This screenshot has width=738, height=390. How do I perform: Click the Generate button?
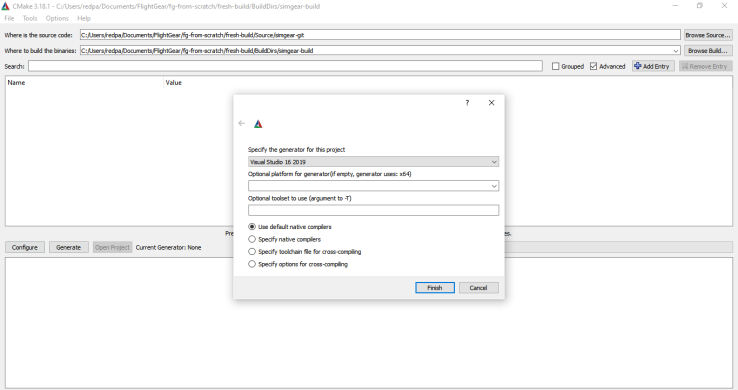click(x=69, y=247)
